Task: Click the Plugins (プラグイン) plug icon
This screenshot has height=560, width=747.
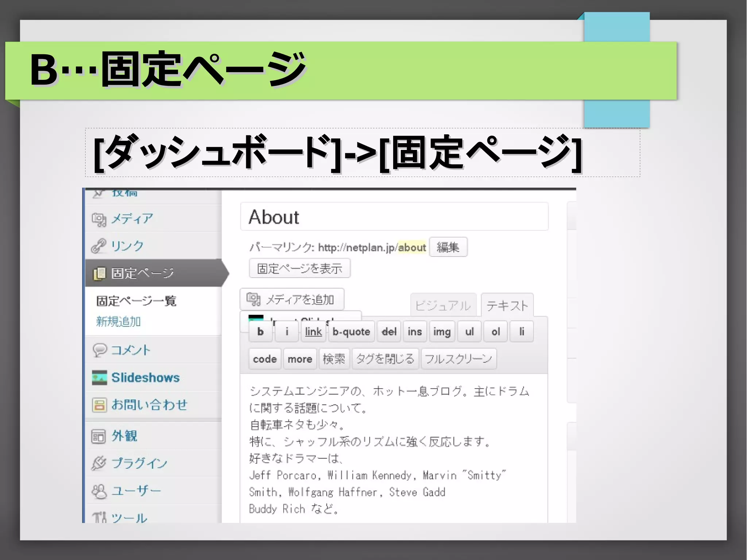Action: [x=99, y=463]
